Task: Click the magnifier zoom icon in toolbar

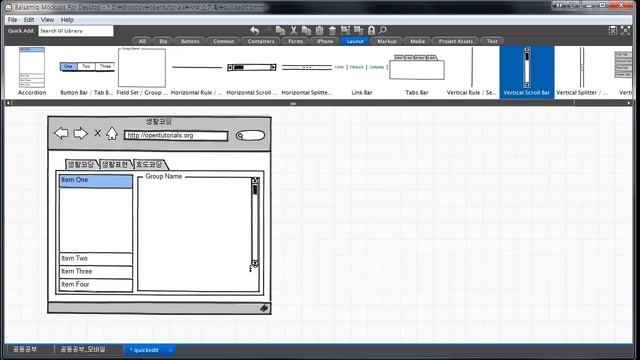Action: point(383,30)
